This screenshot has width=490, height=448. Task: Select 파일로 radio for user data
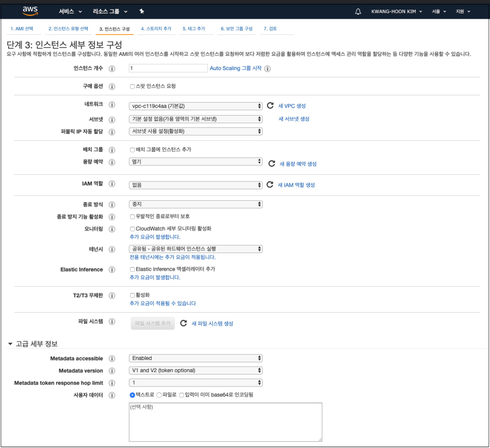159,395
